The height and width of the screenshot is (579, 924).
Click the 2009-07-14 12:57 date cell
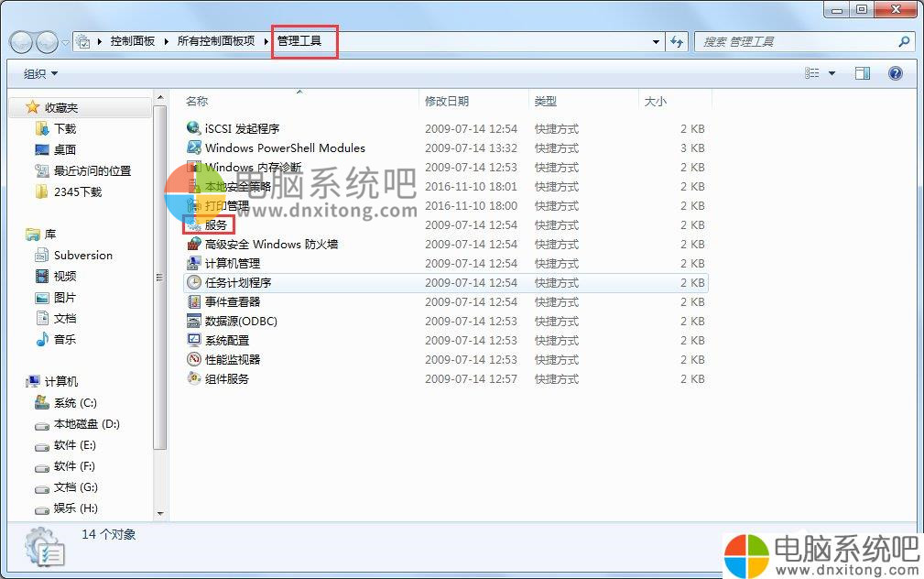(471, 378)
